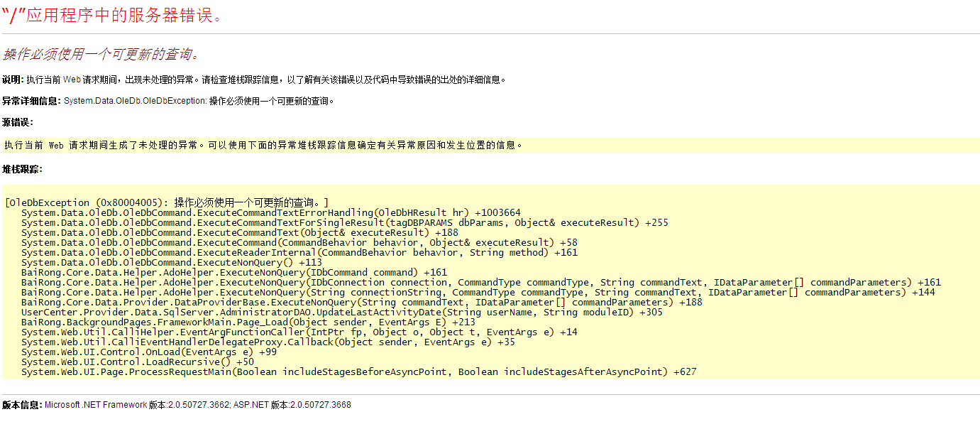The height and width of the screenshot is (434, 980).
Task: Click the OleDbCommand.ExecuteCommand +58 stack line
Action: (299, 242)
